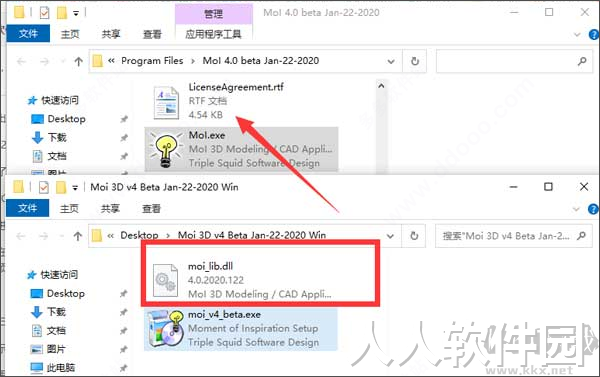Select the moi_lib.dll file
Viewport: 600px width, 377px height.
(x=241, y=280)
